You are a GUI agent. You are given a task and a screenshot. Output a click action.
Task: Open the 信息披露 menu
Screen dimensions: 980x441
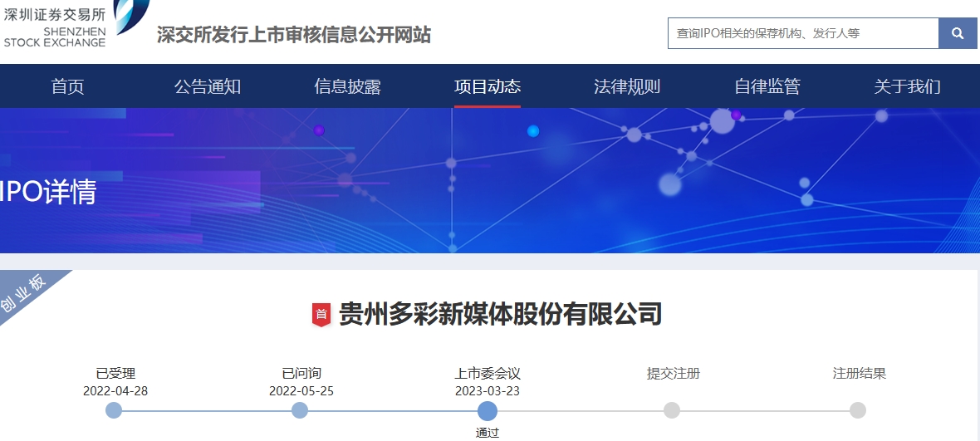[x=347, y=86]
